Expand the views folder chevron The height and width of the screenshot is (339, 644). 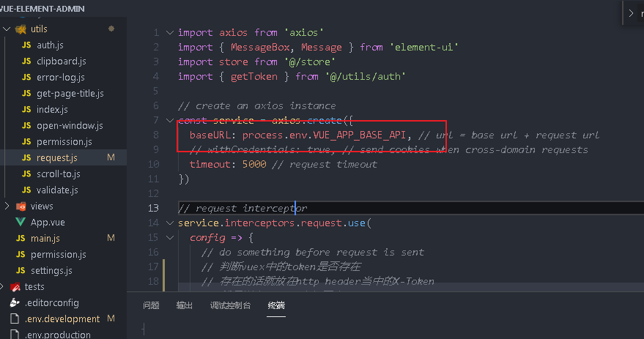[7, 206]
